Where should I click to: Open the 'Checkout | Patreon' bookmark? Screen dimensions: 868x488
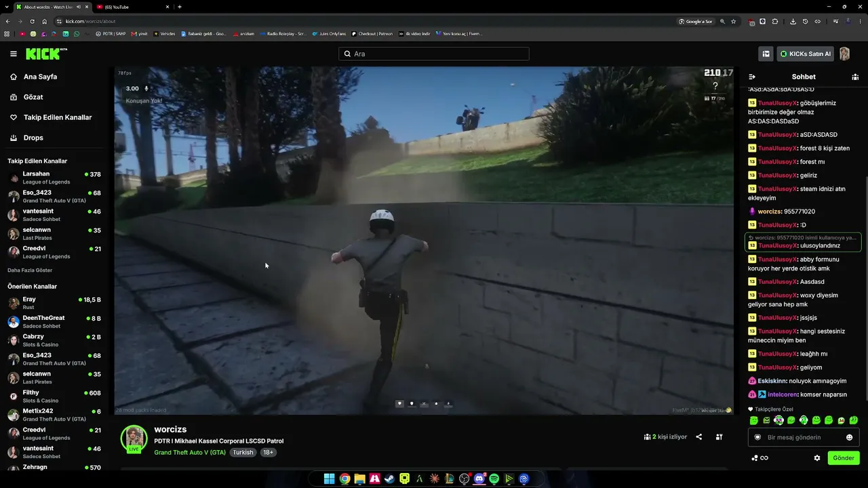click(372, 34)
